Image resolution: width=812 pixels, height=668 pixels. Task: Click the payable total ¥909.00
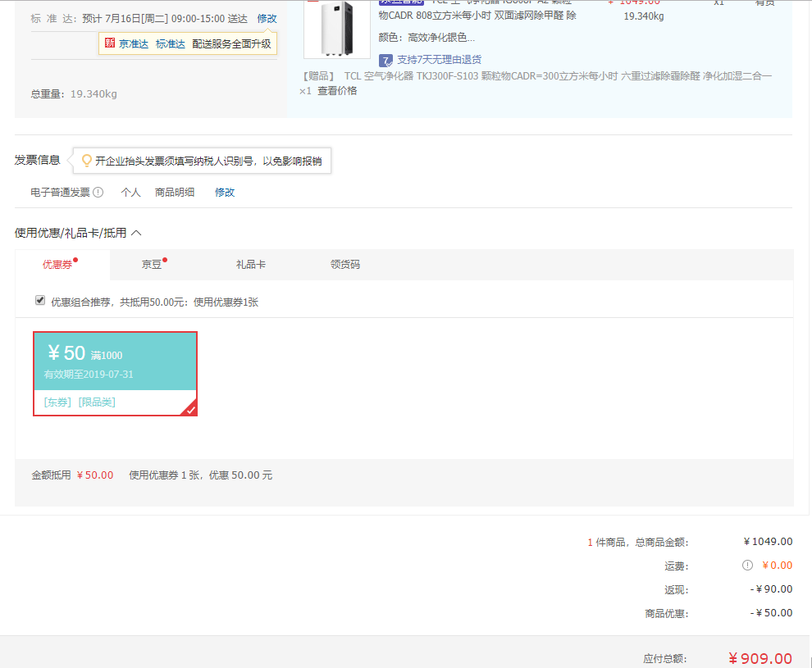coord(760,659)
